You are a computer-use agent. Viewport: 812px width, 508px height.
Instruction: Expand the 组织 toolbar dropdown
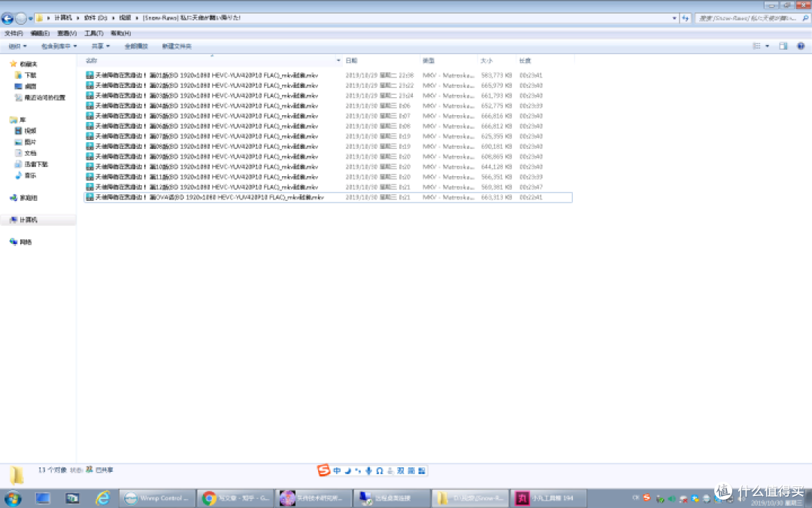point(17,46)
